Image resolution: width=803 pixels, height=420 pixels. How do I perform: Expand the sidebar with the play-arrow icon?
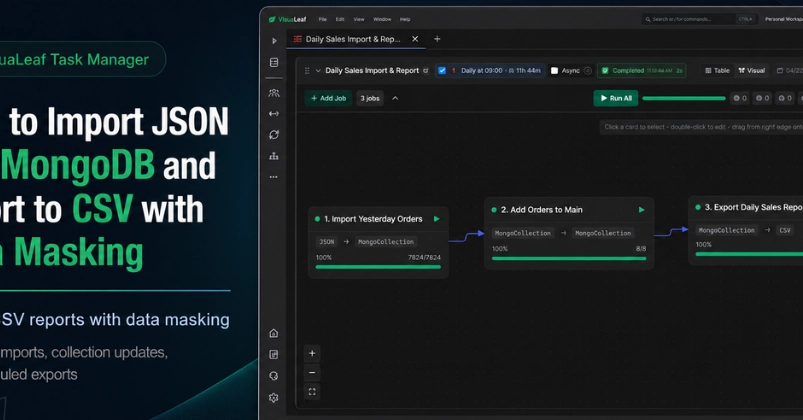pos(274,41)
